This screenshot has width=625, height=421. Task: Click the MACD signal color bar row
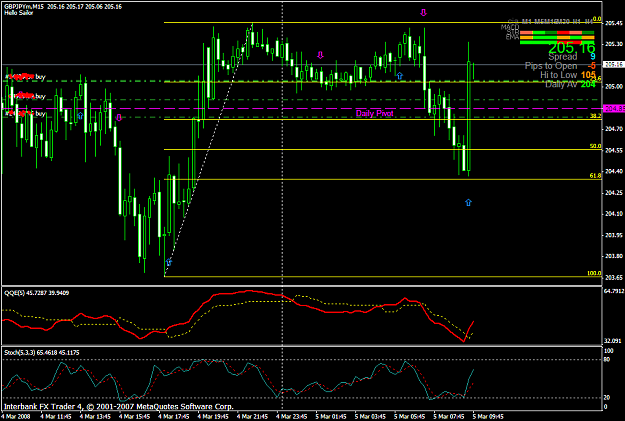(557, 33)
